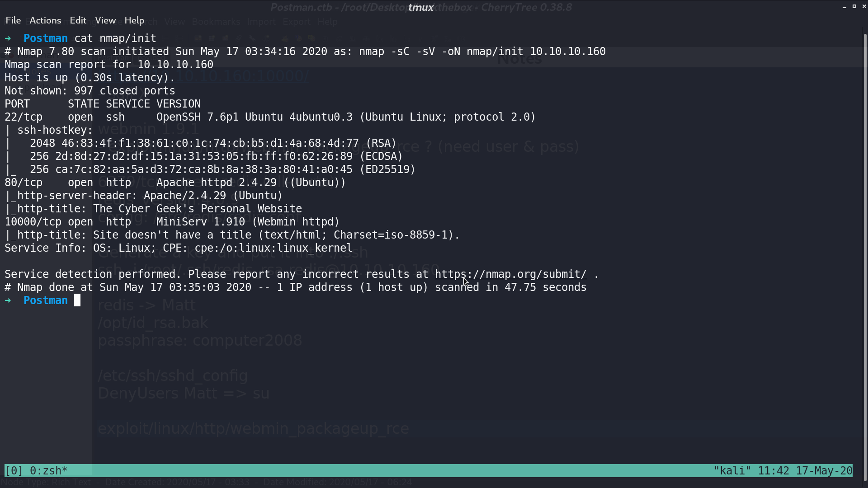This screenshot has height=488, width=868.
Task: Click the 22/tcp open ssh line
Action: [270, 117]
